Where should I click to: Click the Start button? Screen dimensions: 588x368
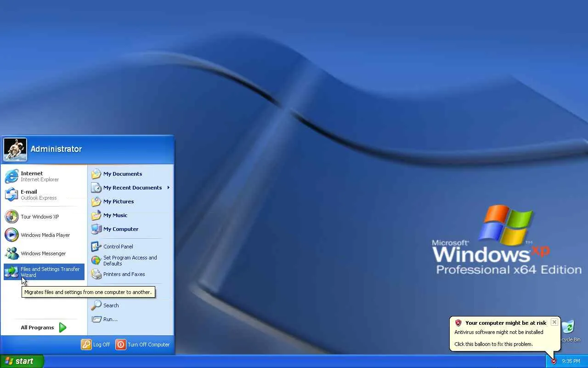pyautogui.click(x=22, y=361)
